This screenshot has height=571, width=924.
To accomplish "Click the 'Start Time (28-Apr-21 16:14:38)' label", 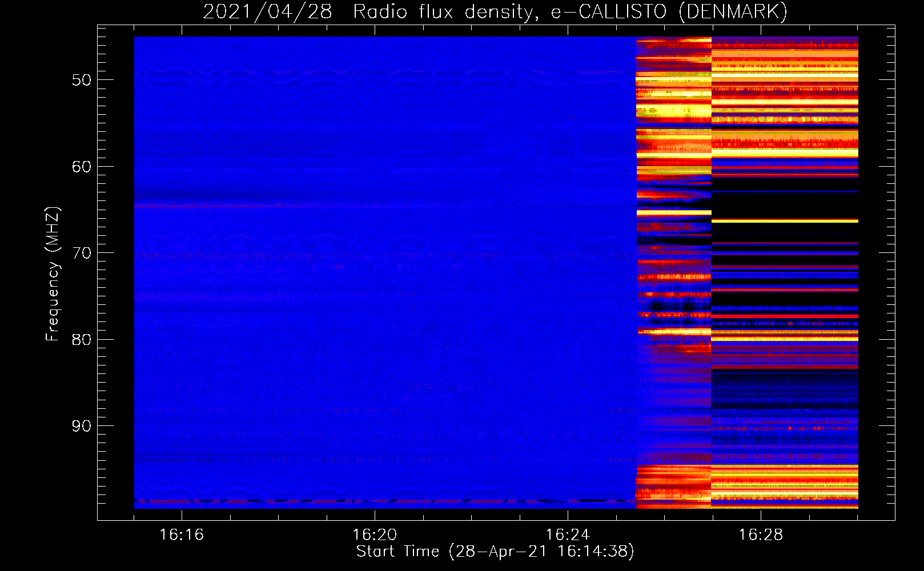I will (x=495, y=552).
